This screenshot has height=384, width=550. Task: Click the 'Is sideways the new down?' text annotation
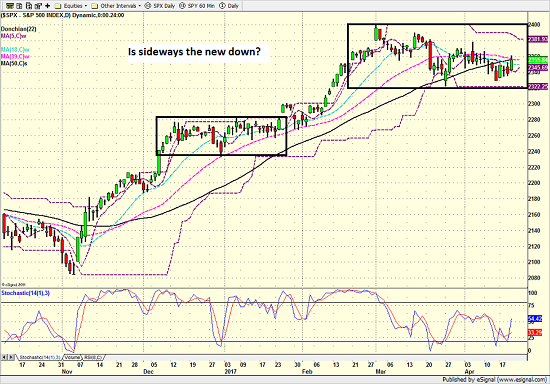pos(194,52)
